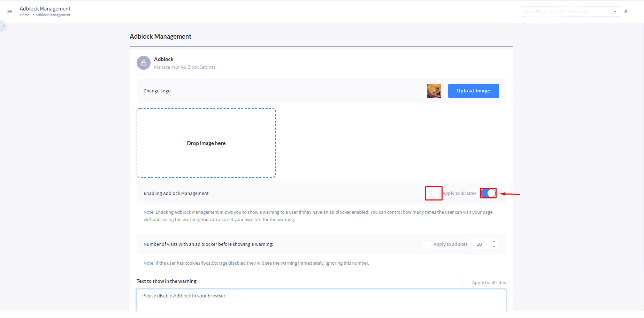Click the cookies/localStorage note text

pyautogui.click(x=256, y=263)
